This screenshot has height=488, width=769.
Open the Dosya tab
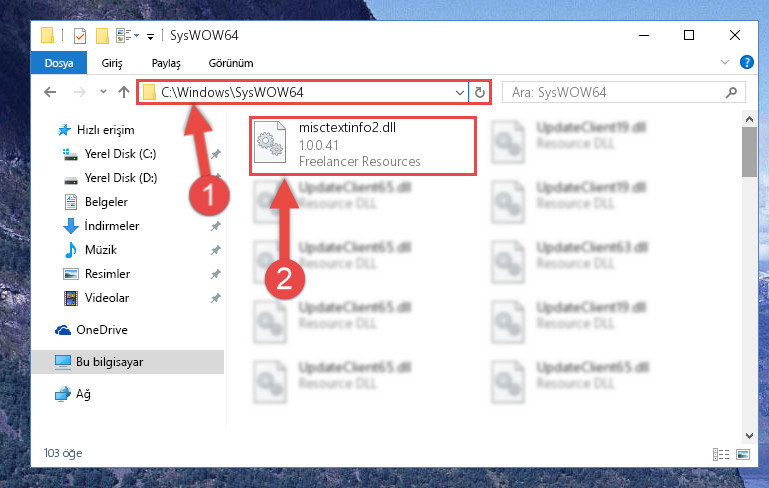[59, 63]
